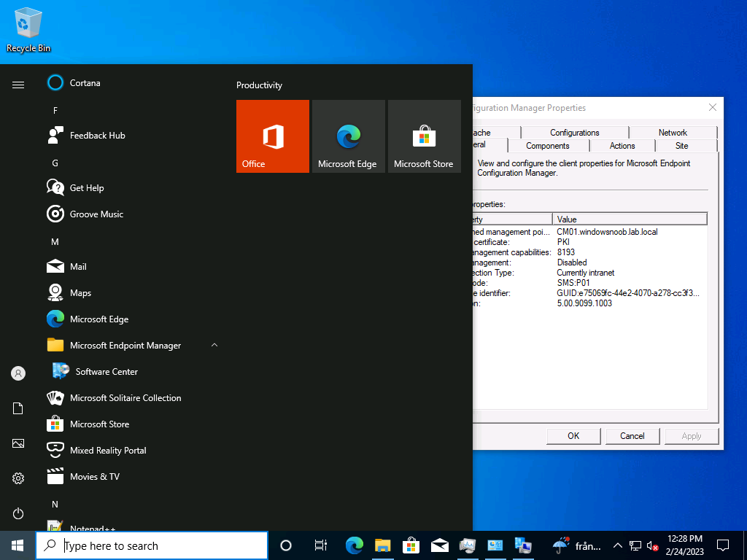
Task: Launch Mixed Reality Portal
Action: click(x=133, y=450)
